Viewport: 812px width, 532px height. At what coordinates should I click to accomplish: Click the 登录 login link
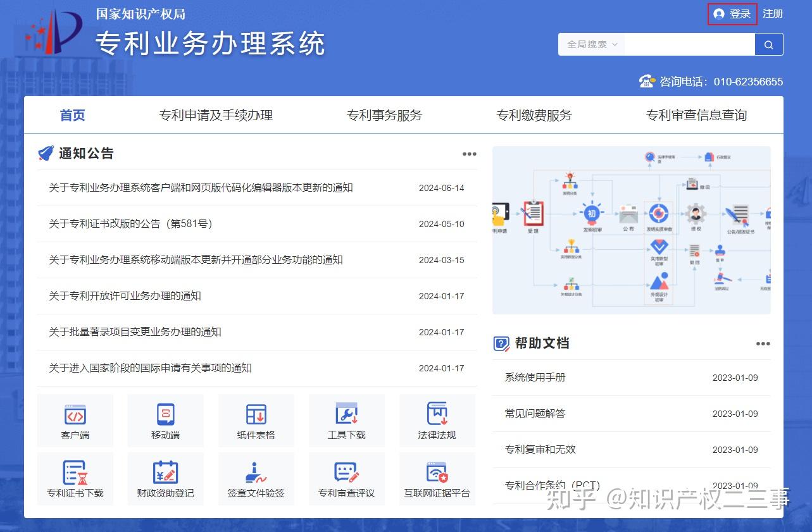(x=740, y=14)
